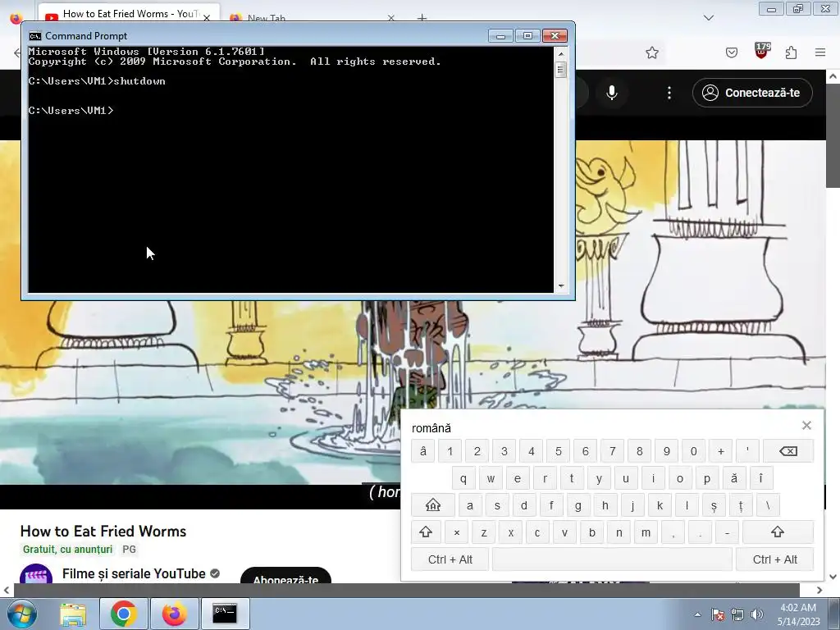Tap the m key on the on-screen keyboard

pyautogui.click(x=646, y=532)
